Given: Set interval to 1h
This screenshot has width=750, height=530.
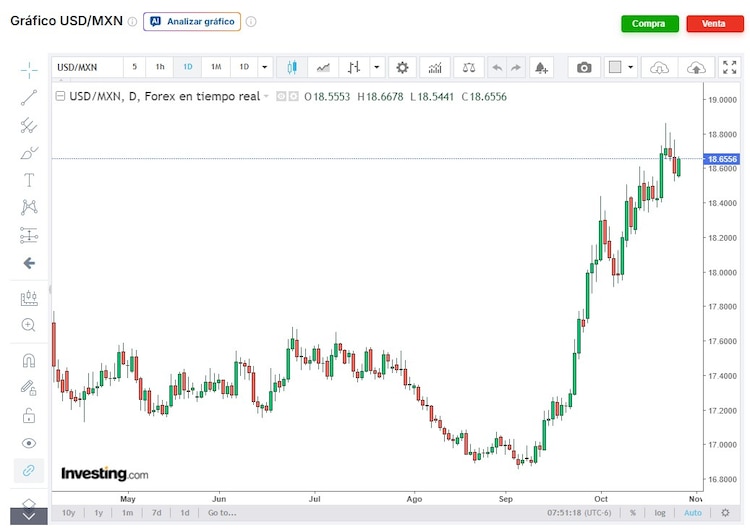Looking at the screenshot, I should 160,67.
